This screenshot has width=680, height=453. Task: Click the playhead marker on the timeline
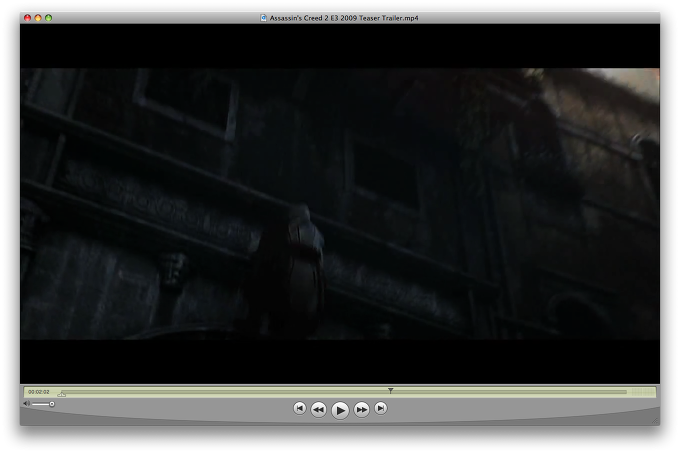(390, 391)
